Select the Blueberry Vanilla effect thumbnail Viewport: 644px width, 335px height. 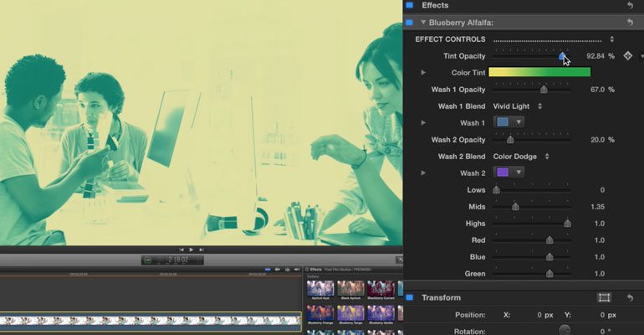(381, 313)
